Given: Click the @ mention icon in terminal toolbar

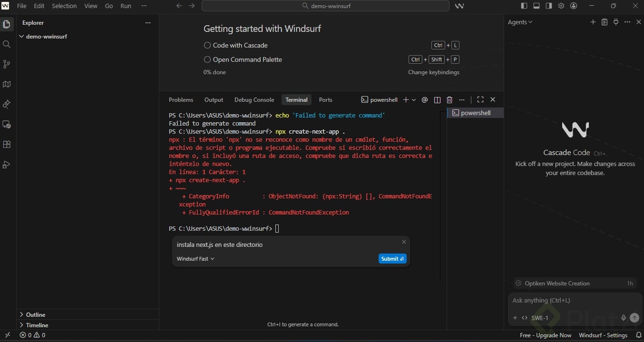Looking at the screenshot, I should (x=425, y=100).
